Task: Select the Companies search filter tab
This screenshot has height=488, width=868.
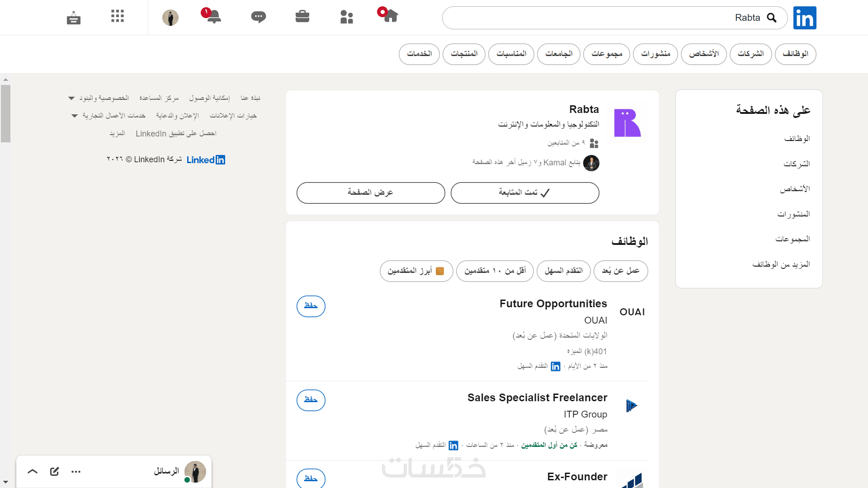Action: 750,54
